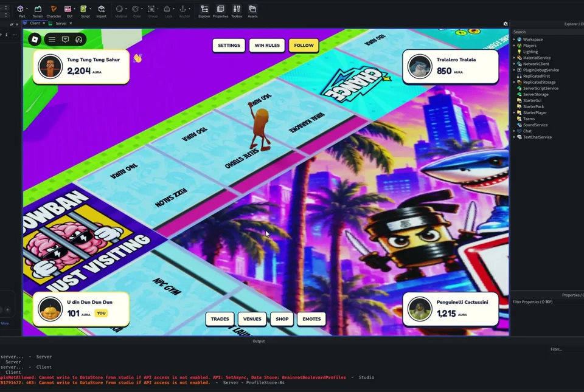The image size is (584, 392).
Task: Click the Output Filter field
Action: click(x=566, y=349)
